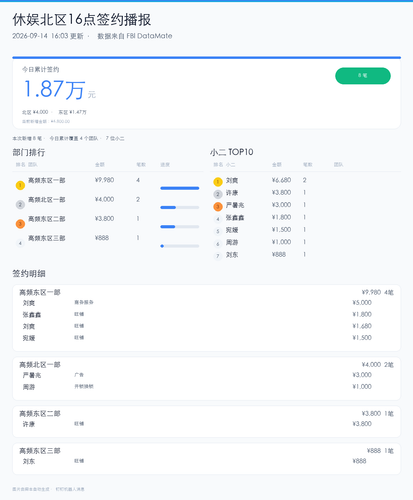Click the "¥9,980 4笔" detail card total
The height and width of the screenshot is (500, 413).
tap(377, 292)
